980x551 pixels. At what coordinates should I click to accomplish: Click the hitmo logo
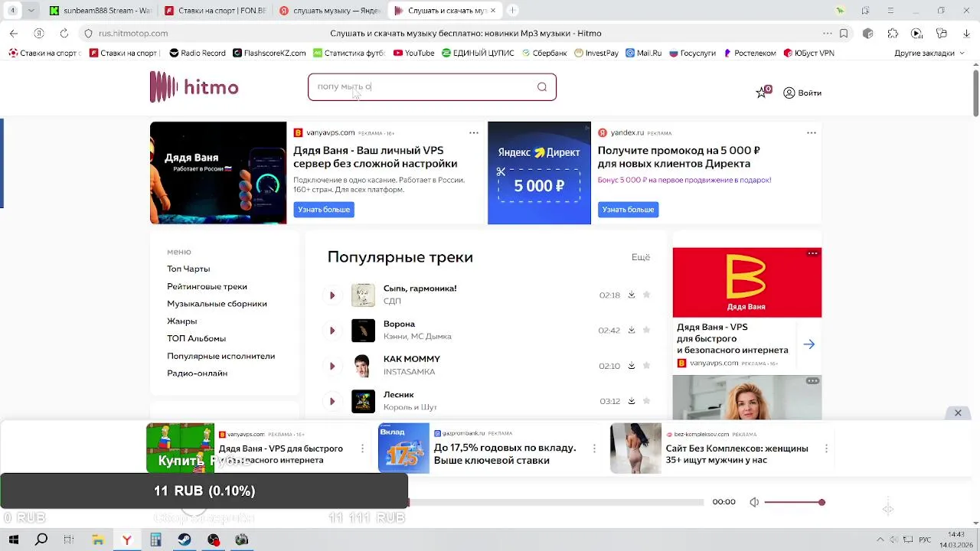pos(194,87)
